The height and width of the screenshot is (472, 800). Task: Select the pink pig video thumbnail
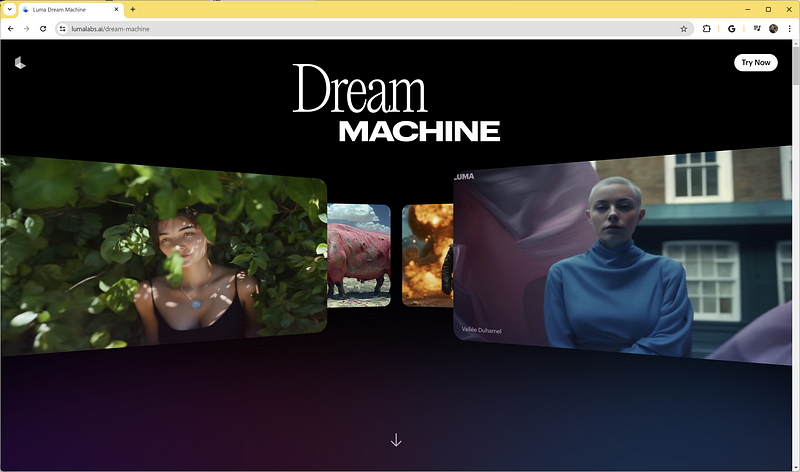[x=359, y=255]
